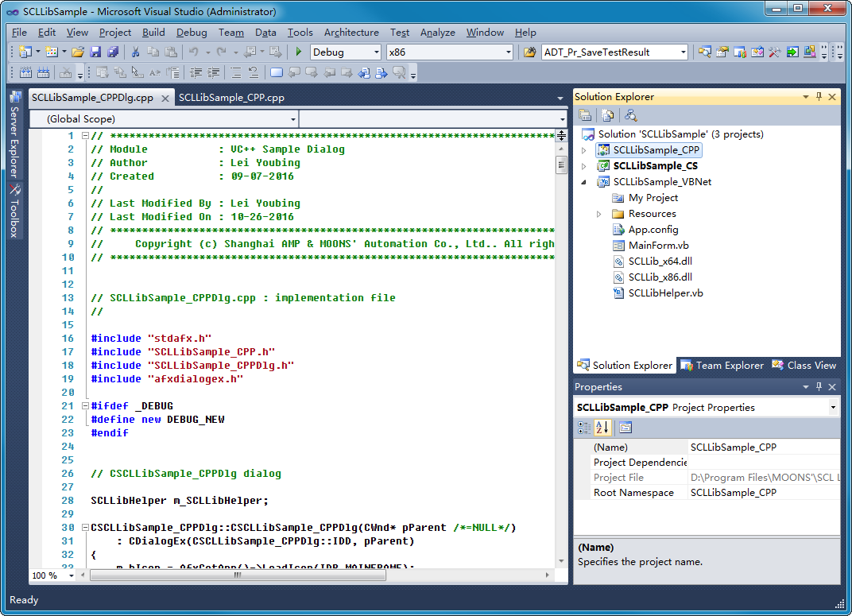
Task: Click the Property Pages icon in Properties panel
Action: pos(625,428)
